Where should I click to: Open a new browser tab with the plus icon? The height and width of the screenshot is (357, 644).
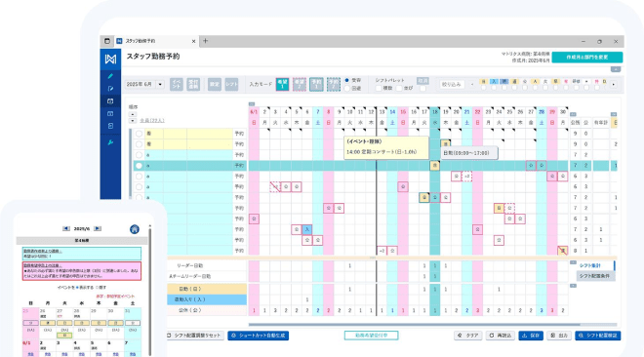coord(205,41)
